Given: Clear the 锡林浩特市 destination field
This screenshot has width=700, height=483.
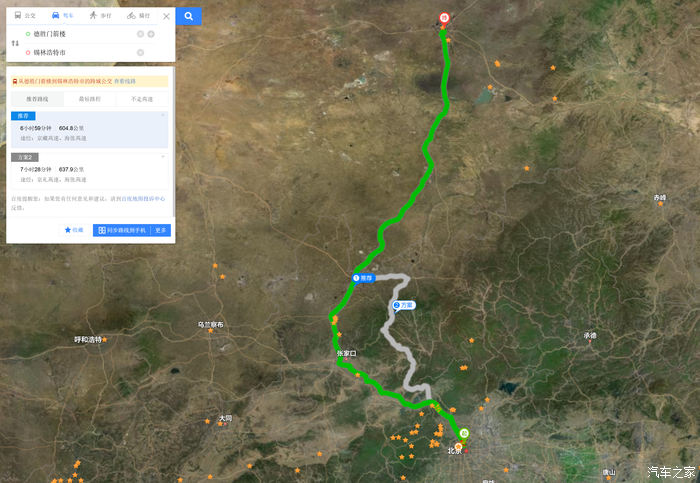Looking at the screenshot, I should pos(140,53).
